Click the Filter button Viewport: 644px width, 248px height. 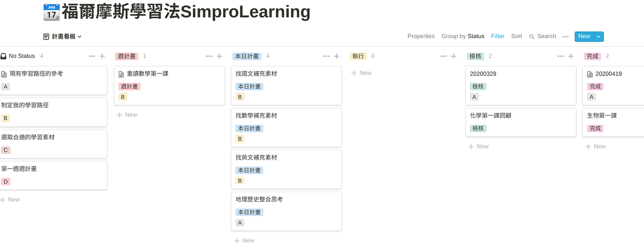[x=497, y=36]
